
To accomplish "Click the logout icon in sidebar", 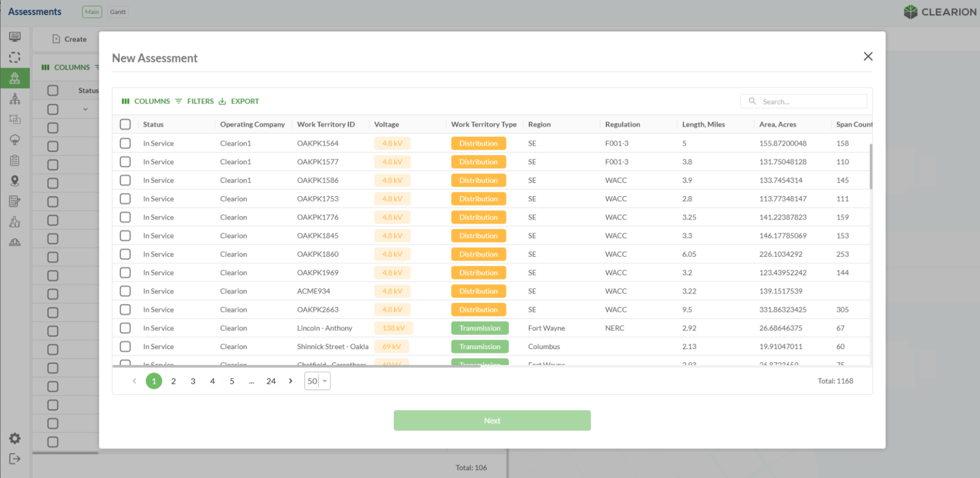I will 15,459.
